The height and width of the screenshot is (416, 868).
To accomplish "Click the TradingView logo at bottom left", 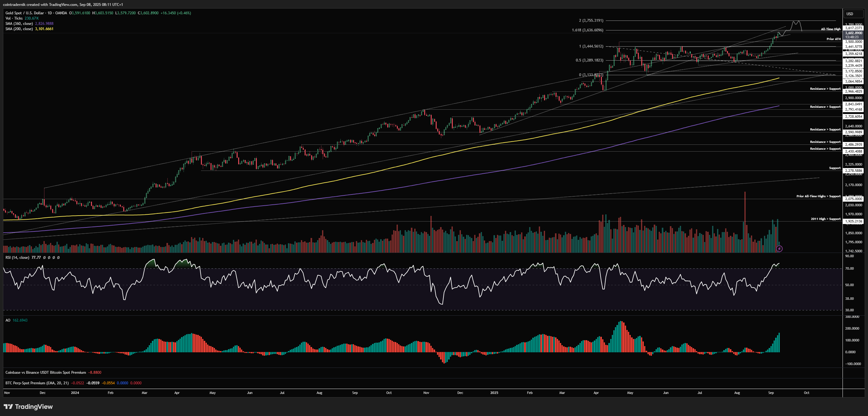I will click(x=28, y=407).
